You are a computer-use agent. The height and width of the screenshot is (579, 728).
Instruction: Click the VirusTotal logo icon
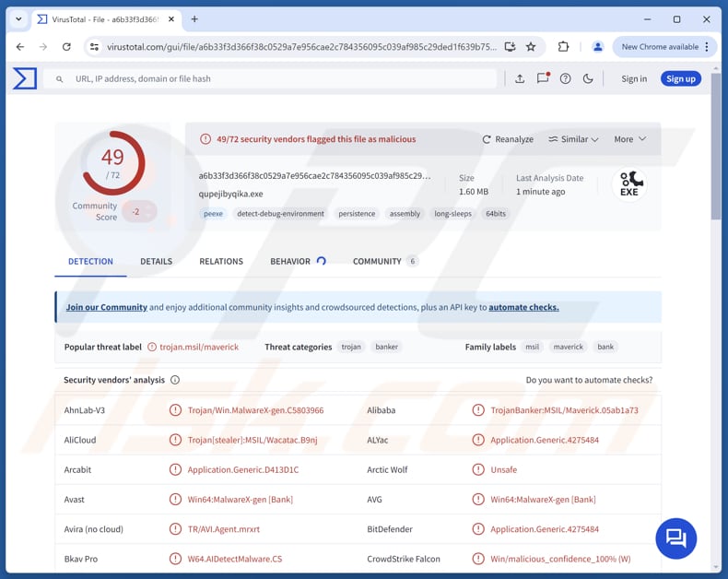click(x=25, y=79)
